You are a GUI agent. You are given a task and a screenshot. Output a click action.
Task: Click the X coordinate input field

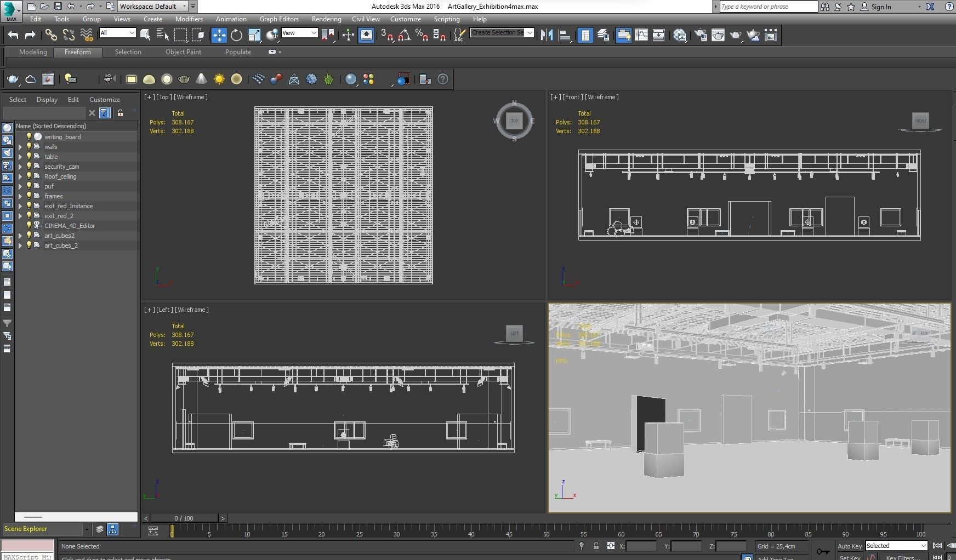[641, 546]
